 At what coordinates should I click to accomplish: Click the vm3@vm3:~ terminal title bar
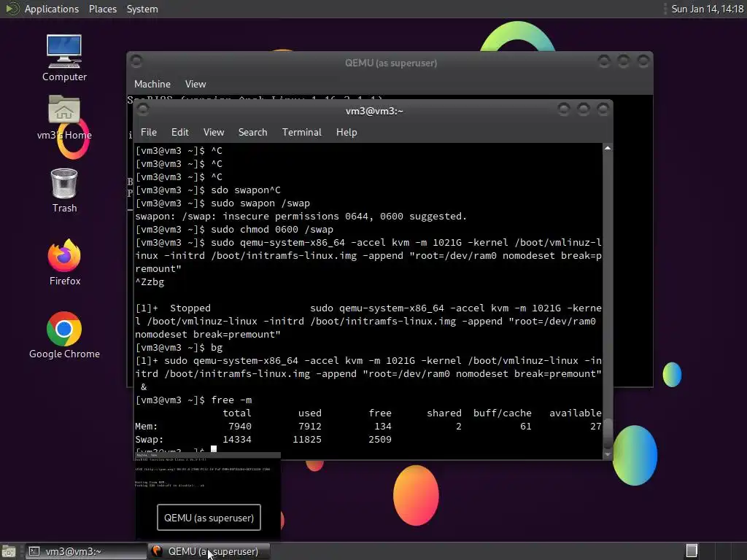(374, 111)
